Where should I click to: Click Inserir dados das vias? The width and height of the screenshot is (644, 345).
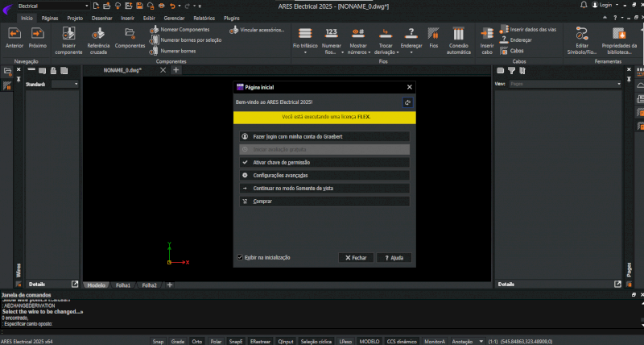pyautogui.click(x=528, y=30)
